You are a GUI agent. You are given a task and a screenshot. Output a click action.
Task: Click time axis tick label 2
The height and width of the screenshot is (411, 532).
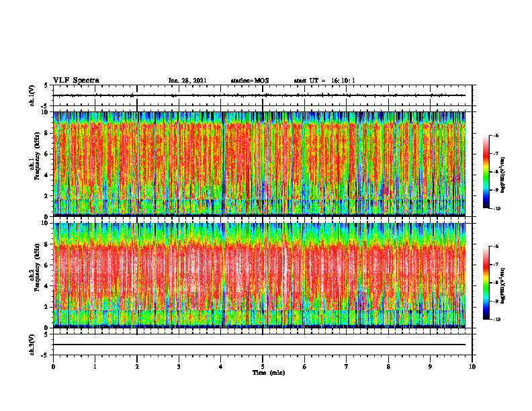(x=137, y=367)
